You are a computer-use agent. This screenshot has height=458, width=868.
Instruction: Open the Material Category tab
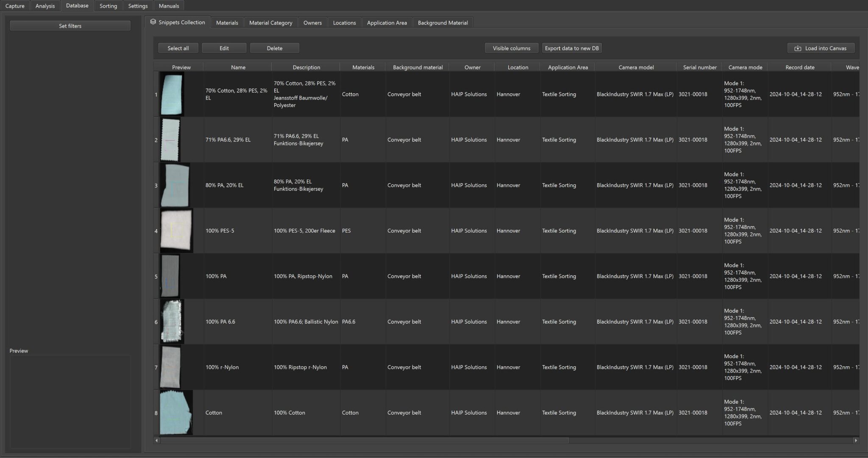pos(270,23)
